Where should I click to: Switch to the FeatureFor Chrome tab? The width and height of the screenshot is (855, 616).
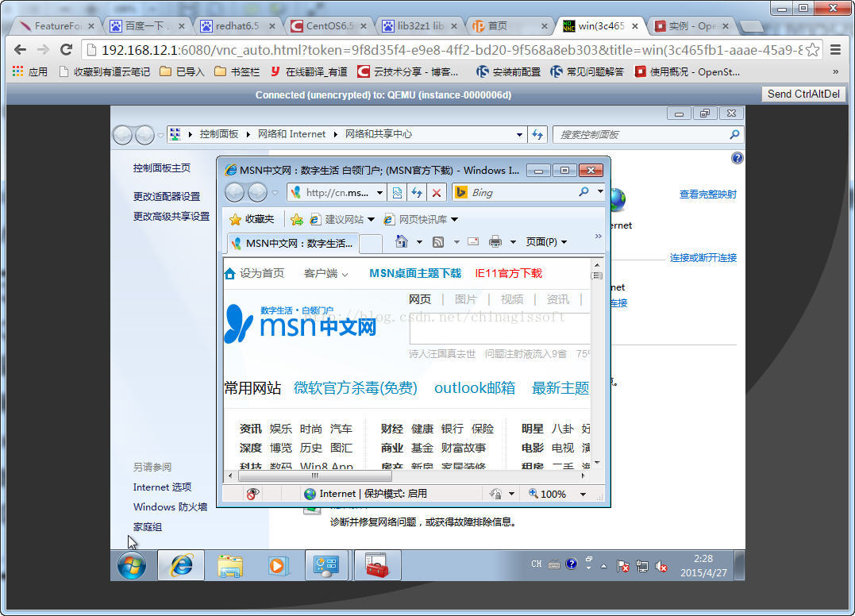click(x=56, y=25)
